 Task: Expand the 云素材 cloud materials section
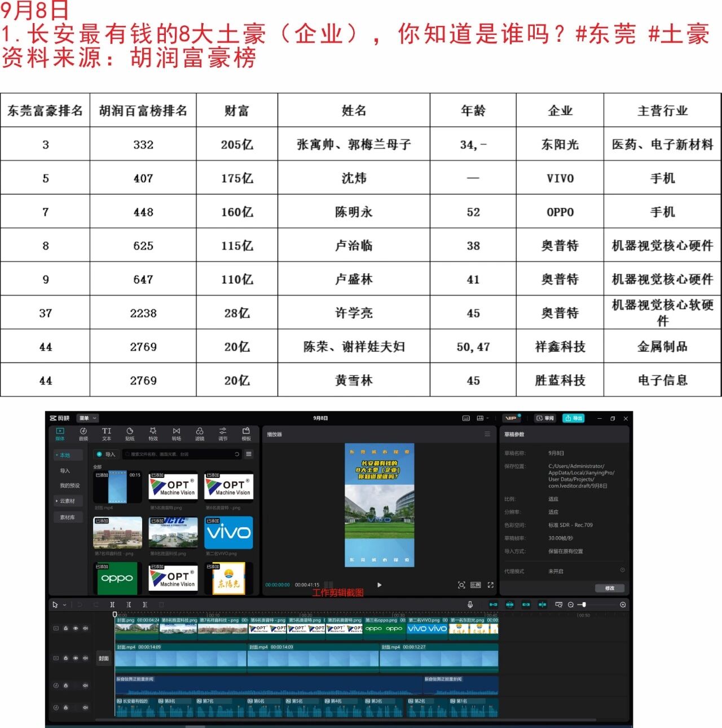[68, 501]
